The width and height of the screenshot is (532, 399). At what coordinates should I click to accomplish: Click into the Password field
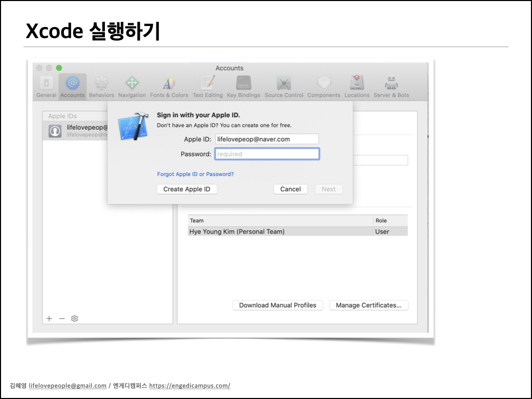(x=267, y=154)
